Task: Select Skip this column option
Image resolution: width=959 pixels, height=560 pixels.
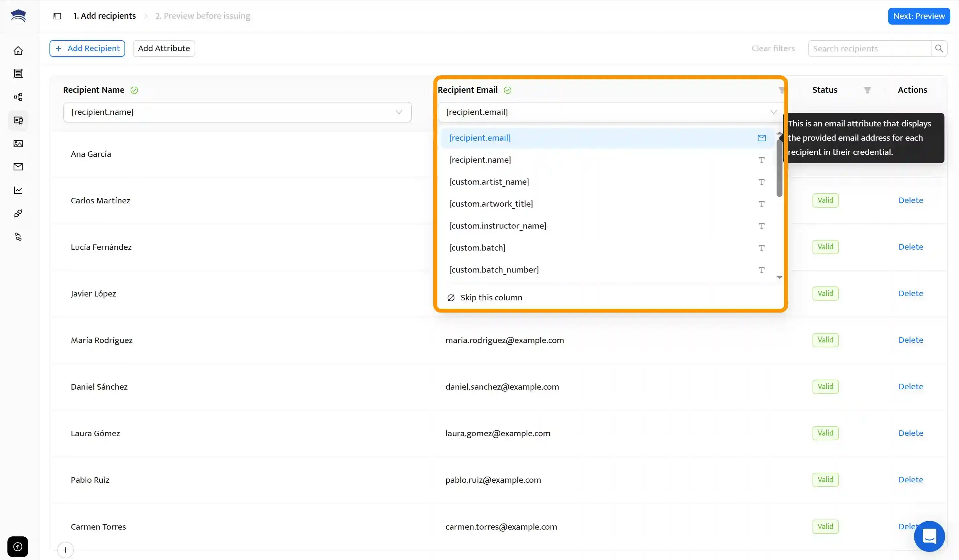Action: pos(491,297)
